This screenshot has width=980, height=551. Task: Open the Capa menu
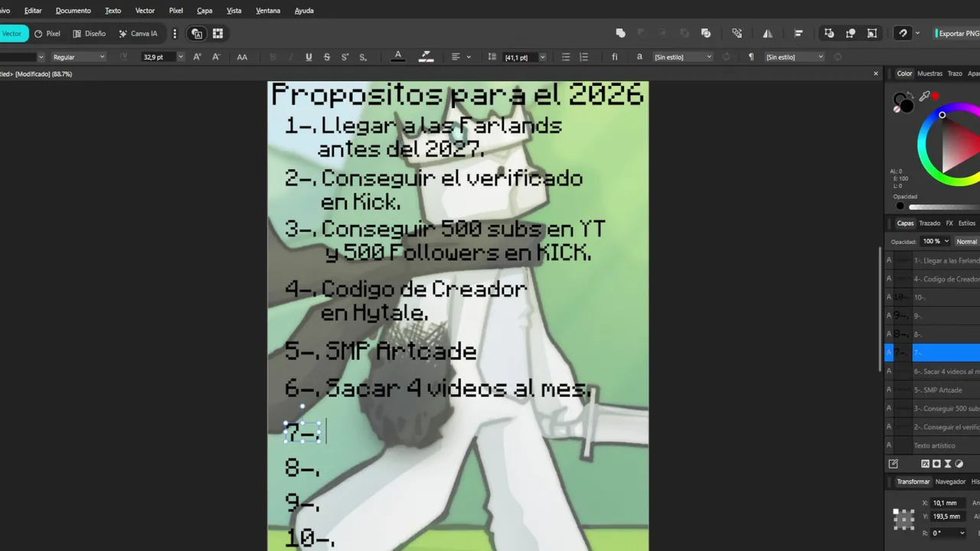(204, 11)
